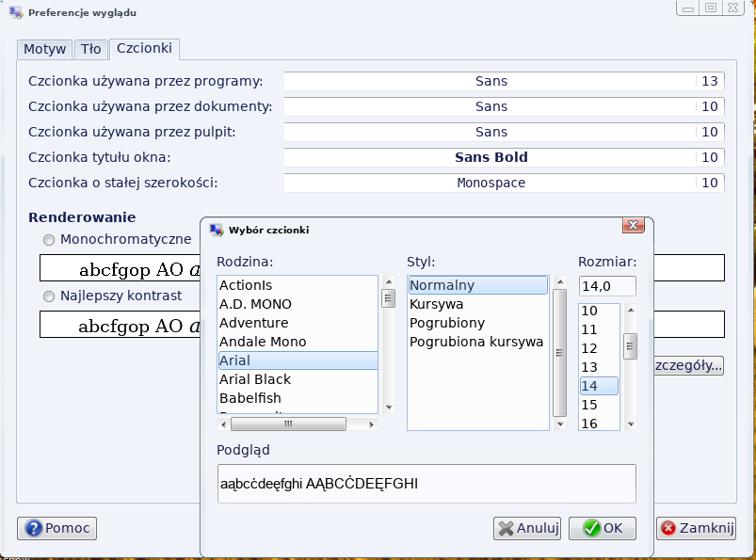Open window title font Sans Bold selector
The image size is (756, 560).
tap(491, 157)
